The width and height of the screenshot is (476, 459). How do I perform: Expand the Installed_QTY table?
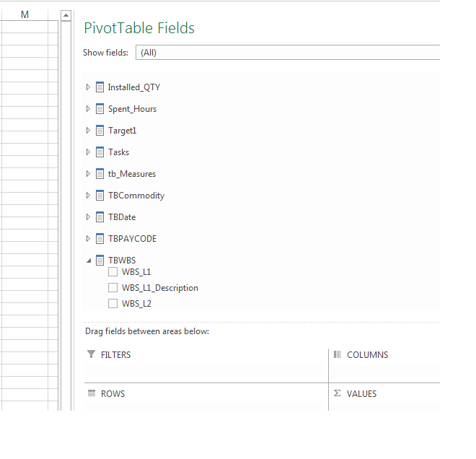coord(88,87)
